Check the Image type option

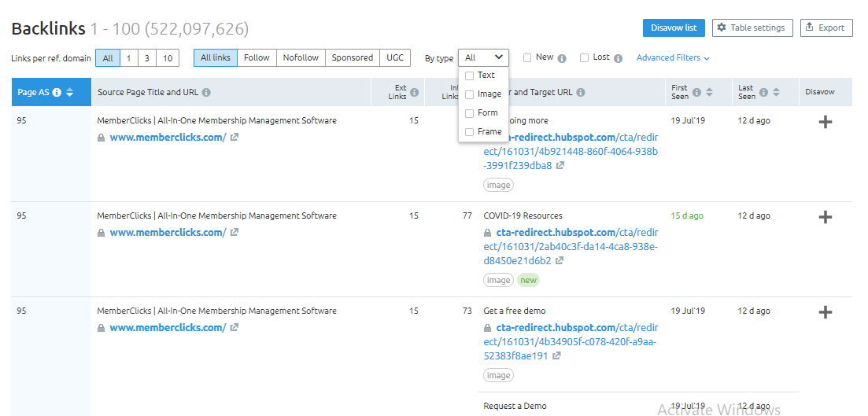click(470, 94)
